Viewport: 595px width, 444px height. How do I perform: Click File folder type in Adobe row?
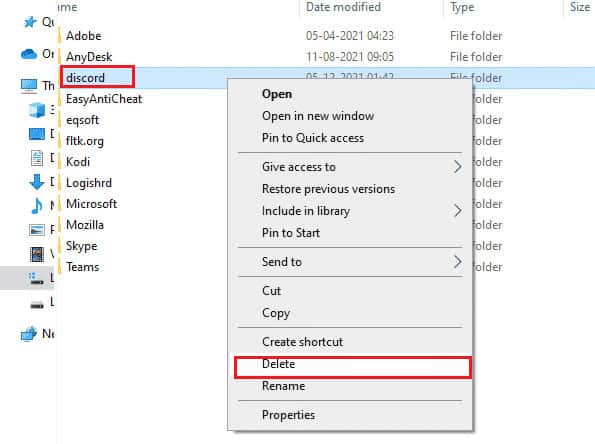[476, 36]
